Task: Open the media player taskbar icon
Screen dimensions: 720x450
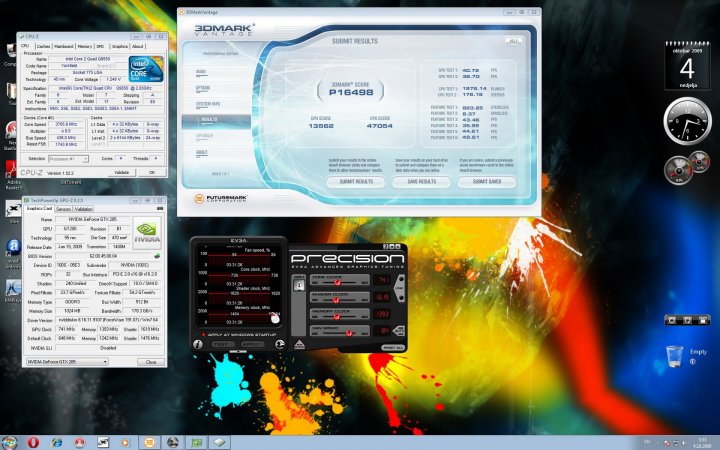Action: tap(125, 443)
